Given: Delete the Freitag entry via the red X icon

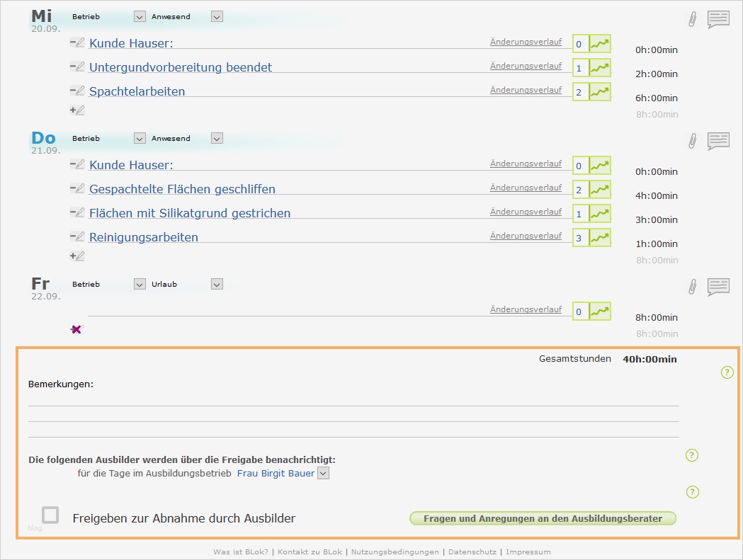Looking at the screenshot, I should coord(76,328).
